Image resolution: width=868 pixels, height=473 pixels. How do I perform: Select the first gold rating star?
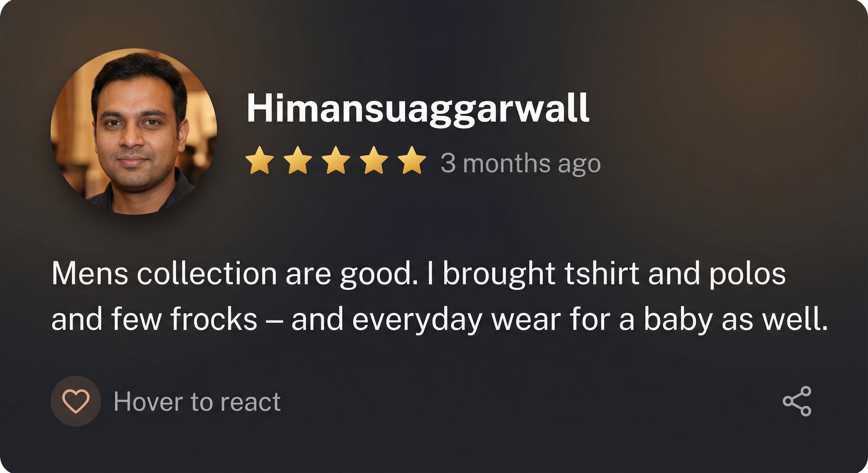point(260,160)
